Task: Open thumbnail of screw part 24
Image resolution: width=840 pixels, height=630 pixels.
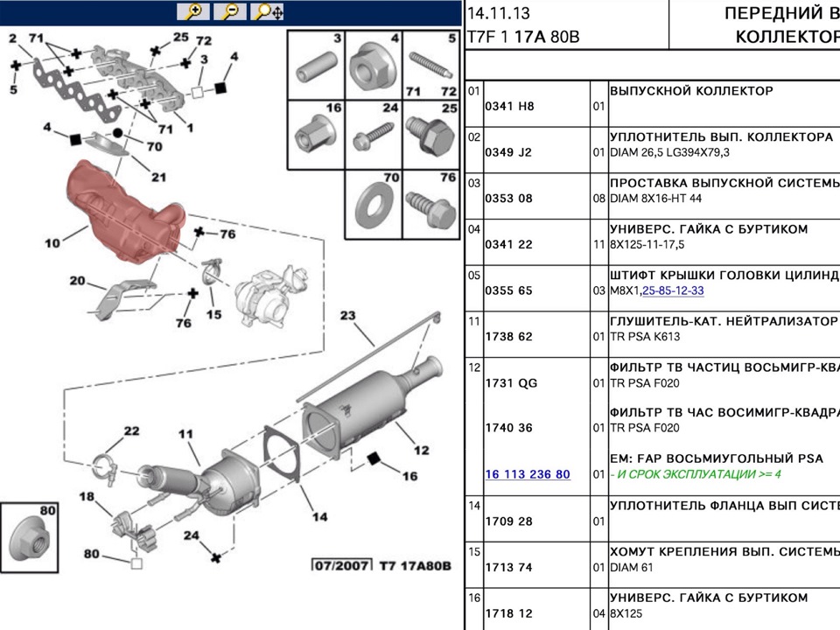Action: (374, 135)
